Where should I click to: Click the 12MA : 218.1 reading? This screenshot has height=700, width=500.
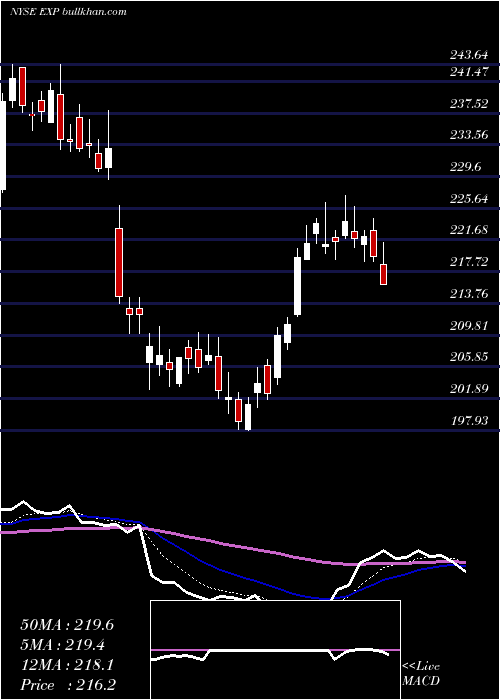click(67, 665)
